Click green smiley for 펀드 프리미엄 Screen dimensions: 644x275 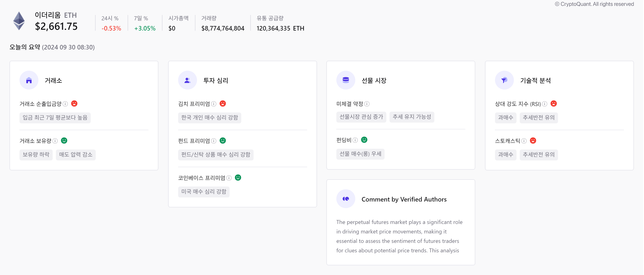223,140
